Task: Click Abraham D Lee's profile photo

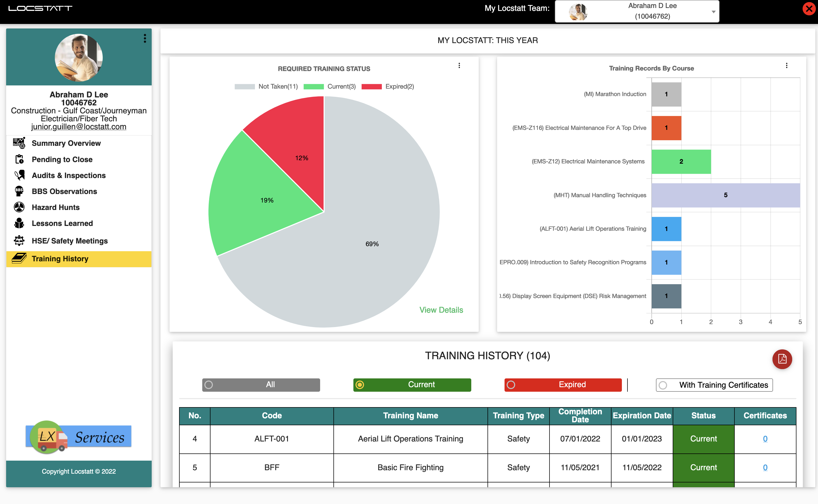Action: [79, 57]
